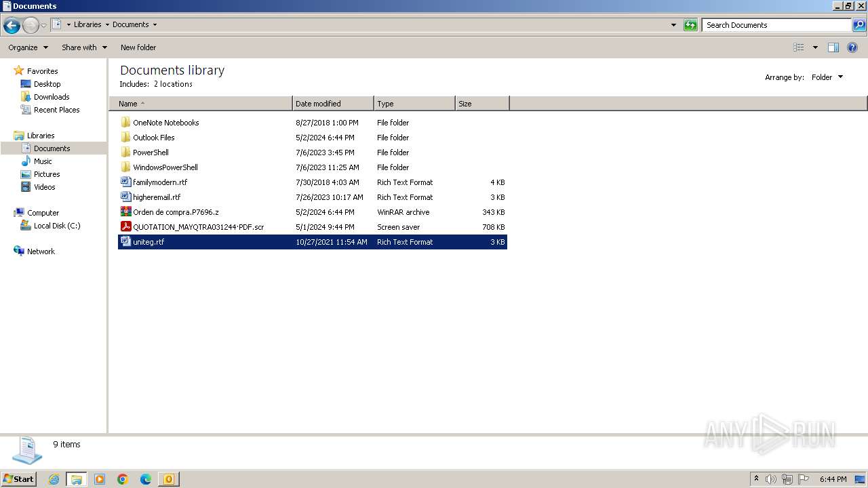The width and height of the screenshot is (868, 488).
Task: Click the 2 locations link
Action: click(x=173, y=84)
